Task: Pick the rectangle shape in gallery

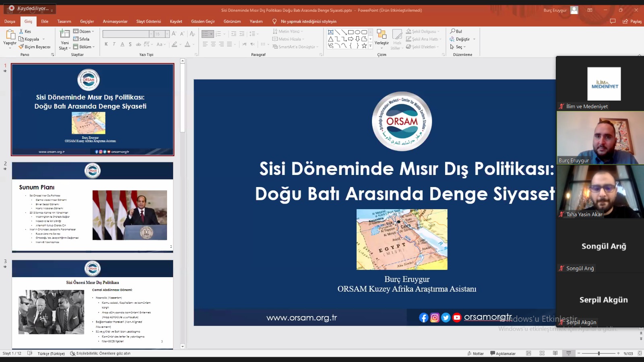Action: click(x=351, y=32)
